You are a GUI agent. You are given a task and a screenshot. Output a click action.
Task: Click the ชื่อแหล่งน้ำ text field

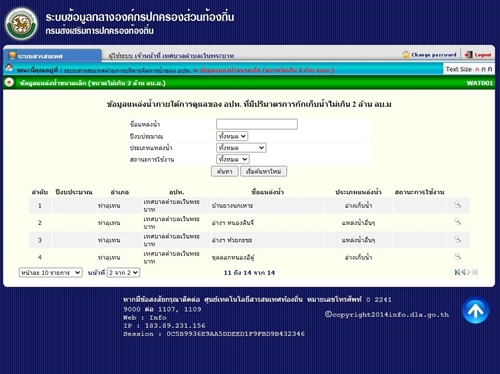[257, 124]
